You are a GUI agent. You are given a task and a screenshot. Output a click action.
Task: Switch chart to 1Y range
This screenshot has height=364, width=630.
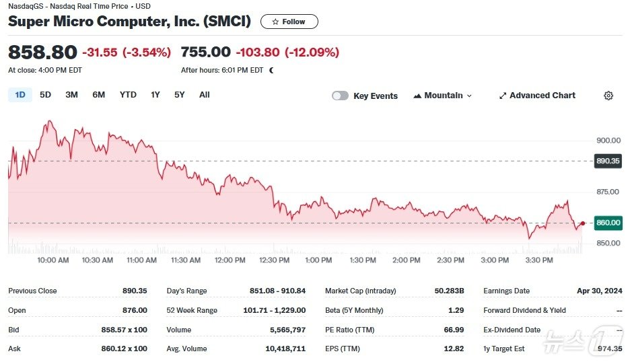pos(155,95)
